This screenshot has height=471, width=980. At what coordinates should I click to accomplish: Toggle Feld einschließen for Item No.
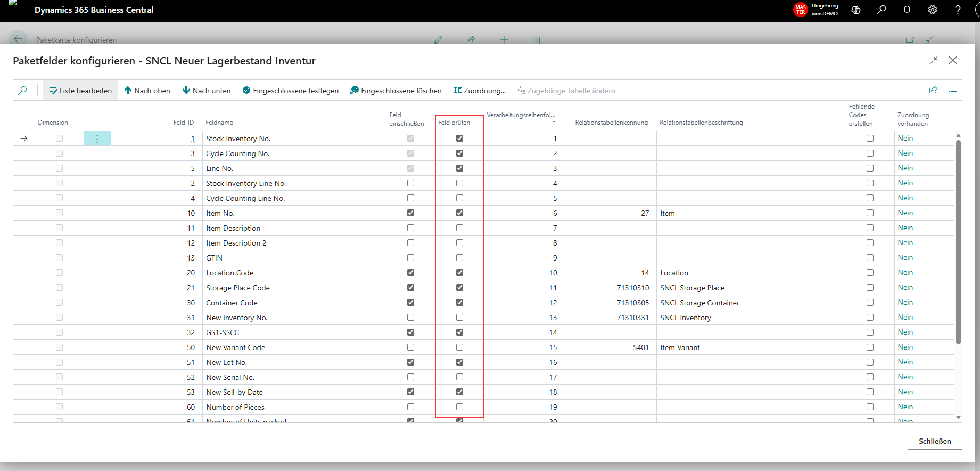tap(410, 213)
